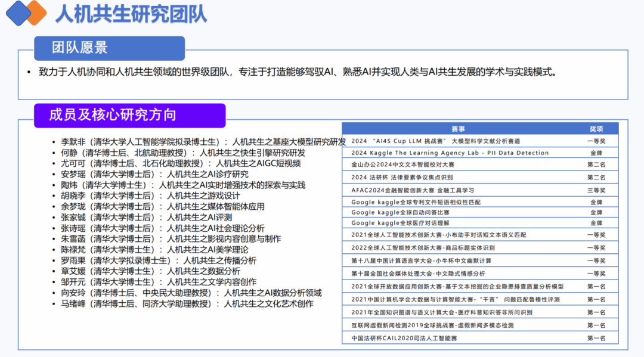Screen dimensions: 644x357
Task: Select the member row "胡晓李"
Action: (x=150, y=195)
